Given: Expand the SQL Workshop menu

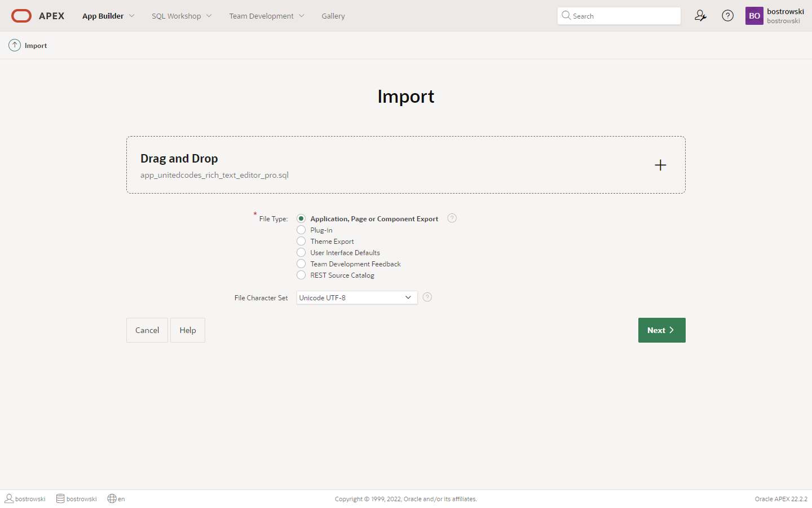Looking at the screenshot, I should 182,16.
